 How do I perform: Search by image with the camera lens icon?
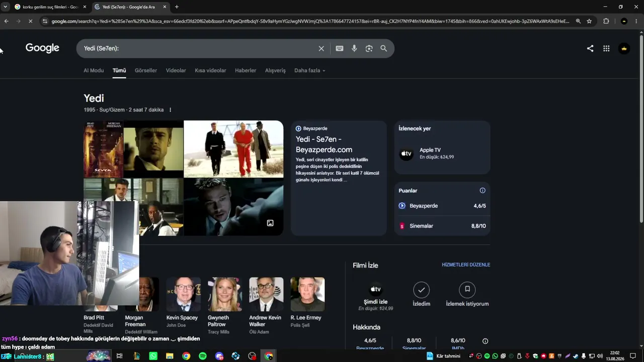(369, 48)
